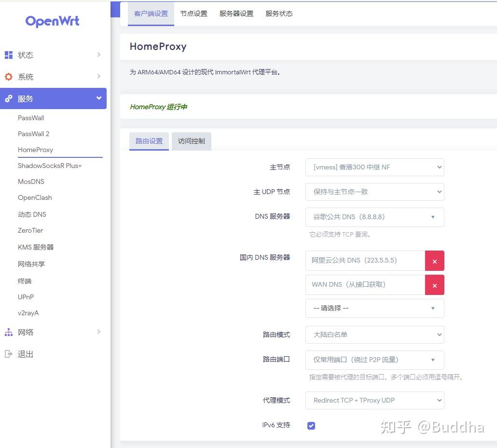Click the 状态 status grid icon

click(x=9, y=55)
